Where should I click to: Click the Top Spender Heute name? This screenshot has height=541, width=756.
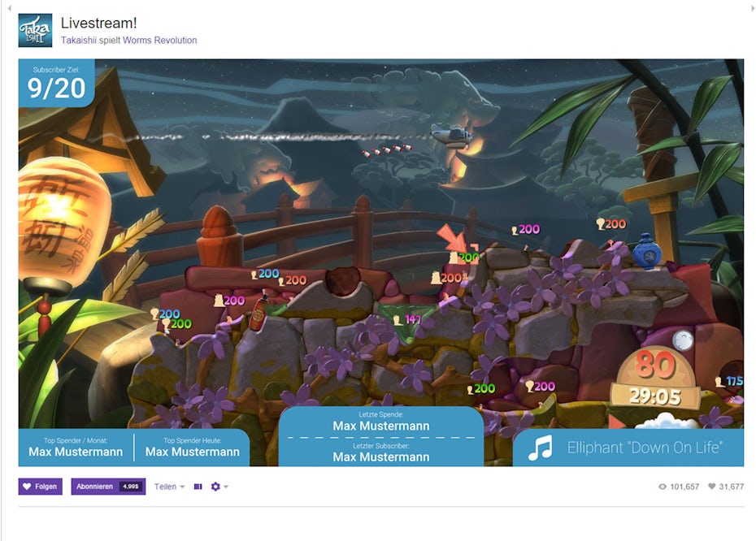pyautogui.click(x=193, y=452)
